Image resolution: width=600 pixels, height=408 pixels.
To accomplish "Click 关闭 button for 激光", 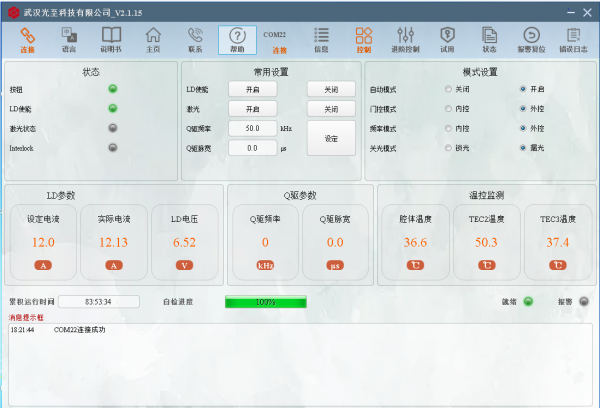I will tap(331, 109).
